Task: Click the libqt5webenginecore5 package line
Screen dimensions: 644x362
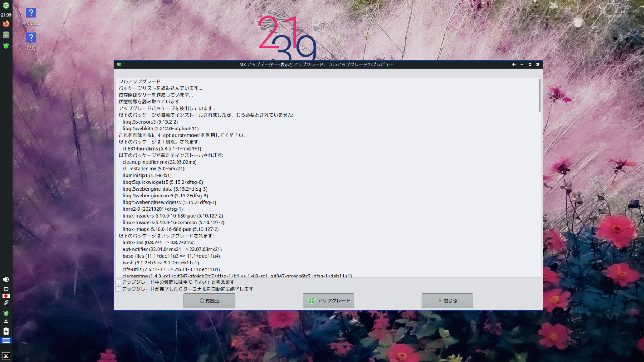Action: pyautogui.click(x=165, y=196)
